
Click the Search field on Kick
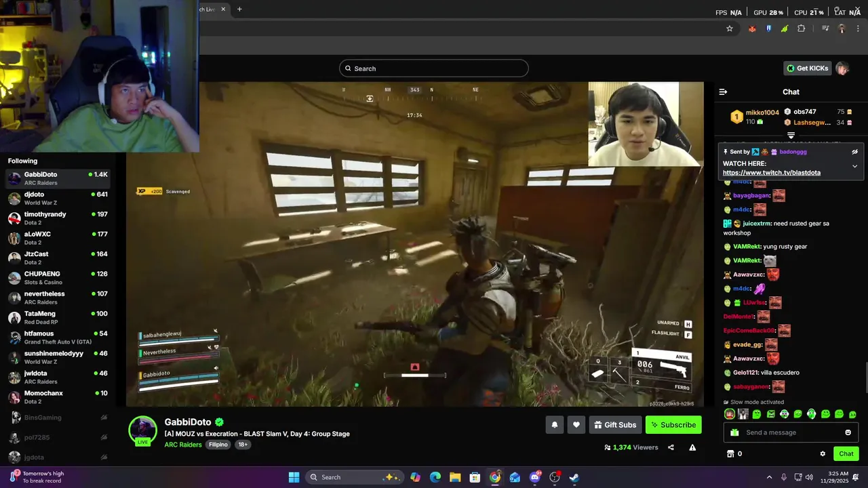pyautogui.click(x=434, y=68)
